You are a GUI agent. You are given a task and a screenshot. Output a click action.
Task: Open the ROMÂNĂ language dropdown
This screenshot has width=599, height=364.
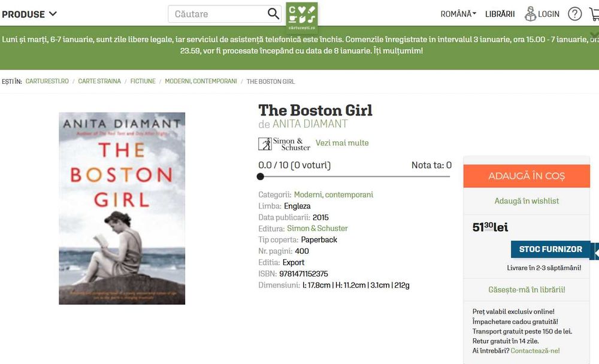coord(458,14)
